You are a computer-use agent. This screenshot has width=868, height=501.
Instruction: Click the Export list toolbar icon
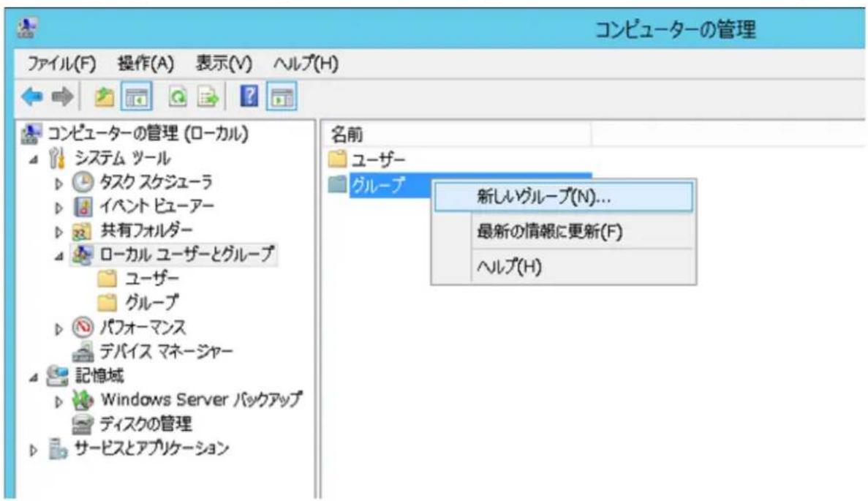208,97
